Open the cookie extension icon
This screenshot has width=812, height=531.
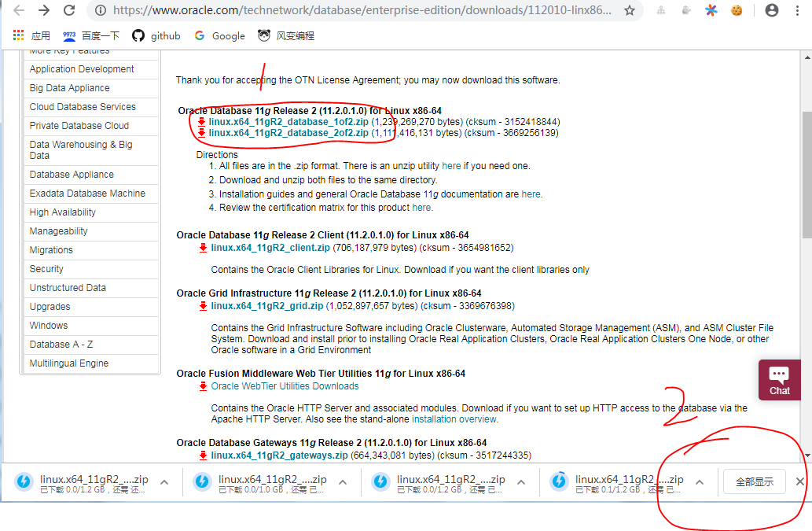pyautogui.click(x=737, y=10)
